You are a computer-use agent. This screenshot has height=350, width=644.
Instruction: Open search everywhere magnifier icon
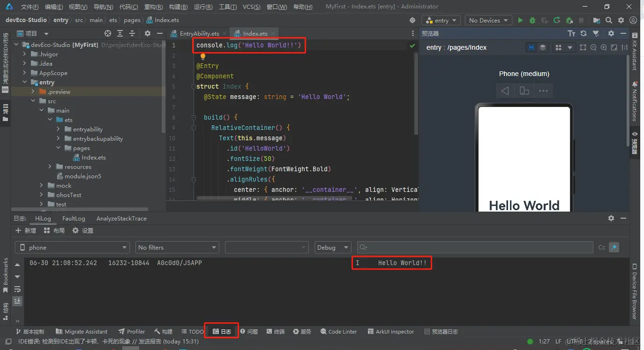point(609,20)
